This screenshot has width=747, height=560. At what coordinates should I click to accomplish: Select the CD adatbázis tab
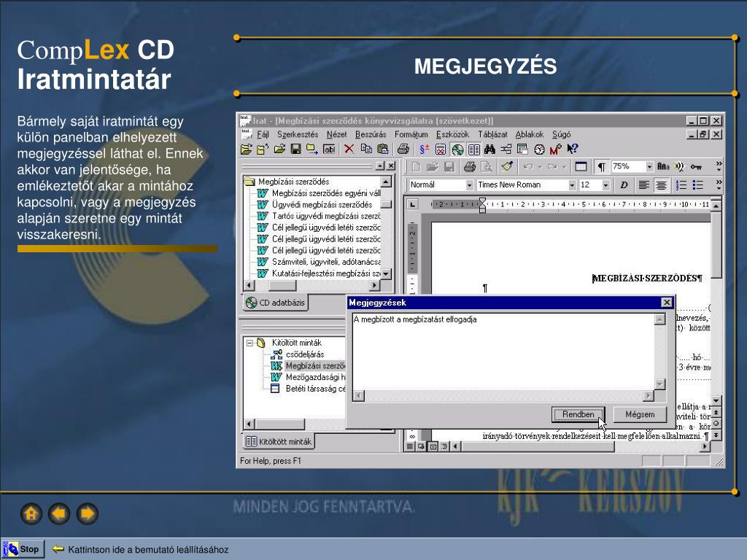click(275, 303)
